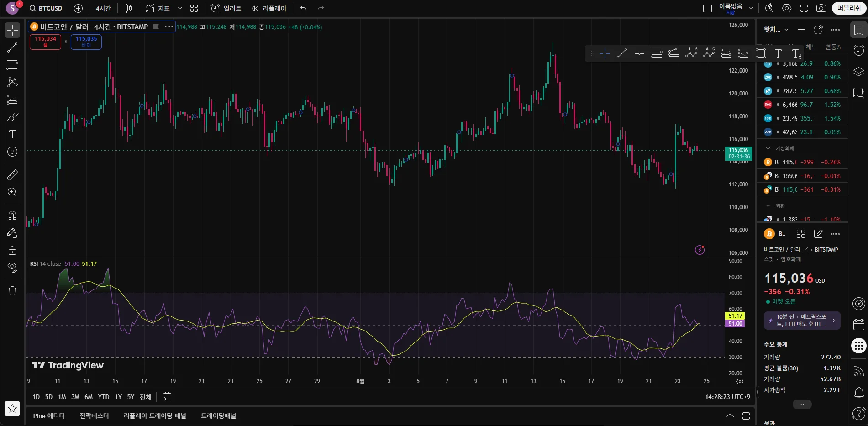The width and height of the screenshot is (868, 426).
Task: Click the trash icon to remove drawings
Action: (12, 291)
